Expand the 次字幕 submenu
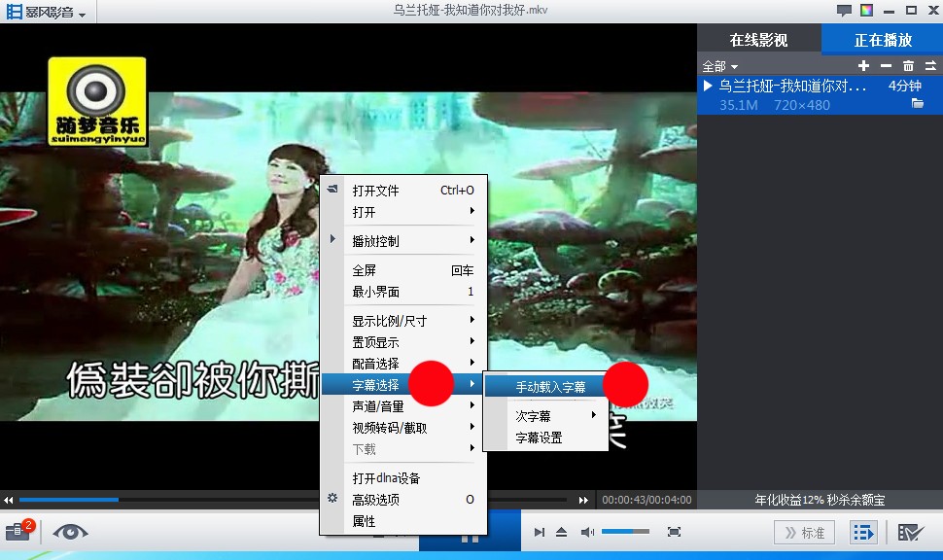The width and height of the screenshot is (943, 560). click(544, 416)
